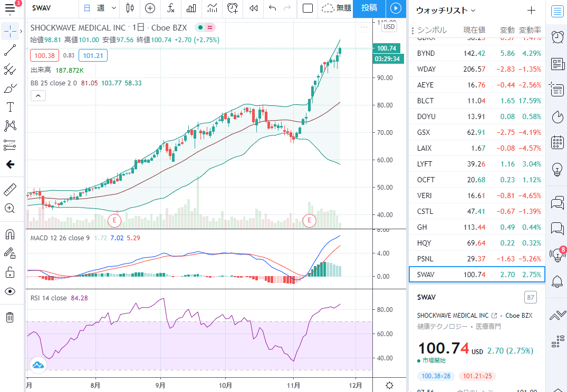The image size is (567, 392).
Task: Open candlestick chart style selector
Action: click(x=130, y=8)
